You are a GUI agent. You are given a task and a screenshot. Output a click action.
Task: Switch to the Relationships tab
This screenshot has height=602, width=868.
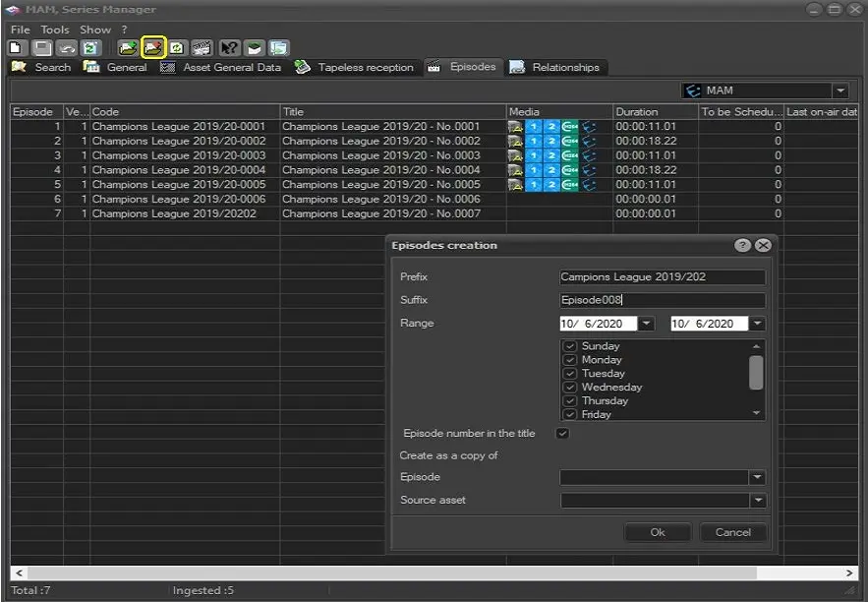[x=555, y=68]
